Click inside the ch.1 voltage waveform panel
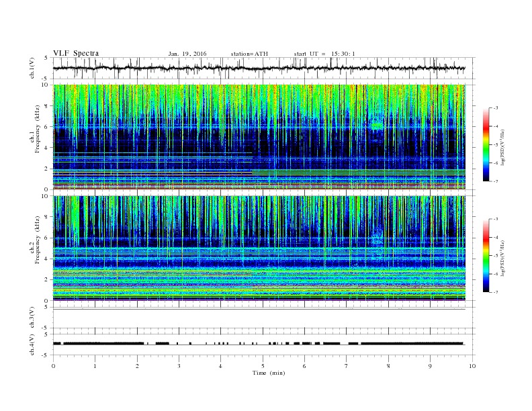Viewport: 532px width, 411px height. click(264, 68)
